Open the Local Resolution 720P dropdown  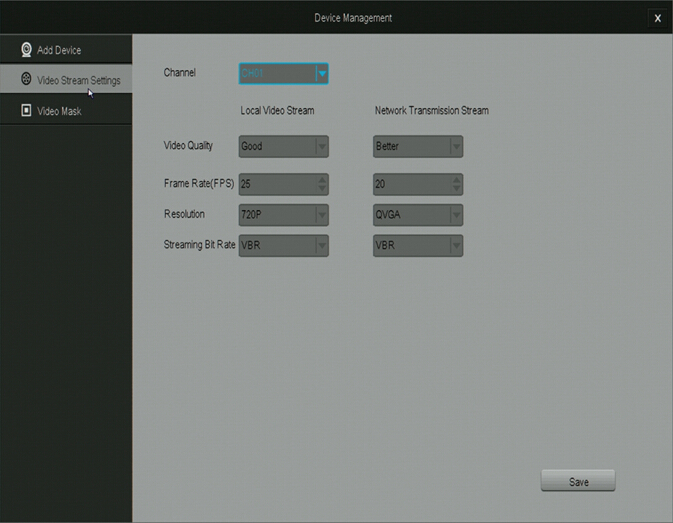coord(284,215)
